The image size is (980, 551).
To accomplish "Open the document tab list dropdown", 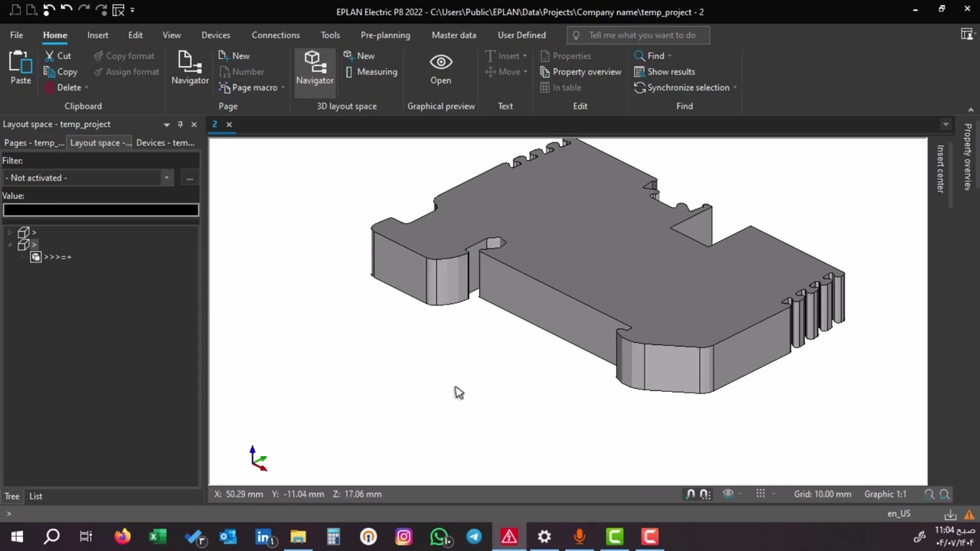I will 946,124.
